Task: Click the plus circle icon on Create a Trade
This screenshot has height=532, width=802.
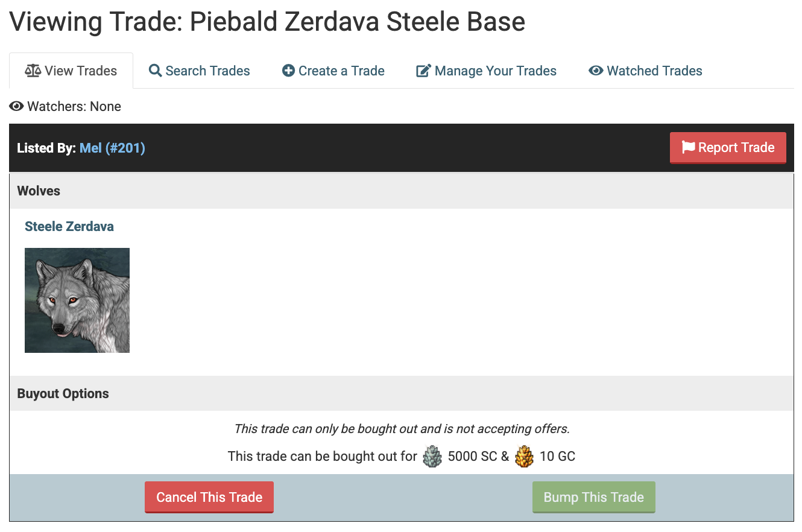Action: [288, 71]
